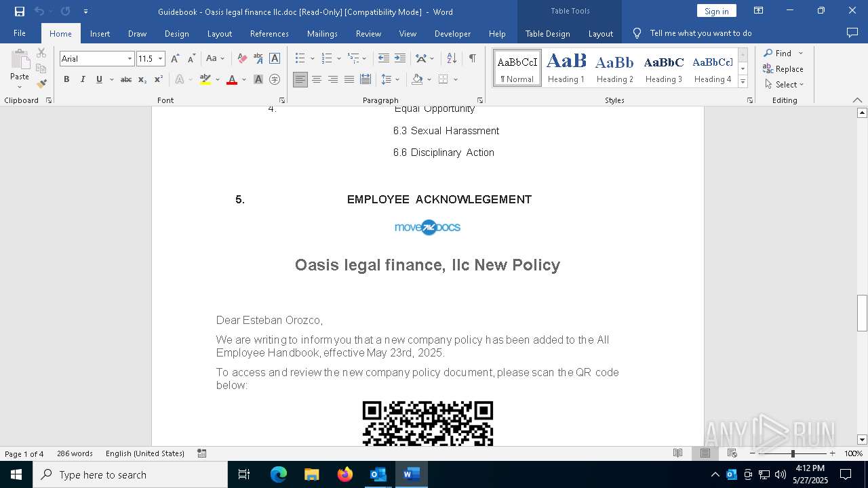Click the Character Border A icon

click(x=275, y=59)
